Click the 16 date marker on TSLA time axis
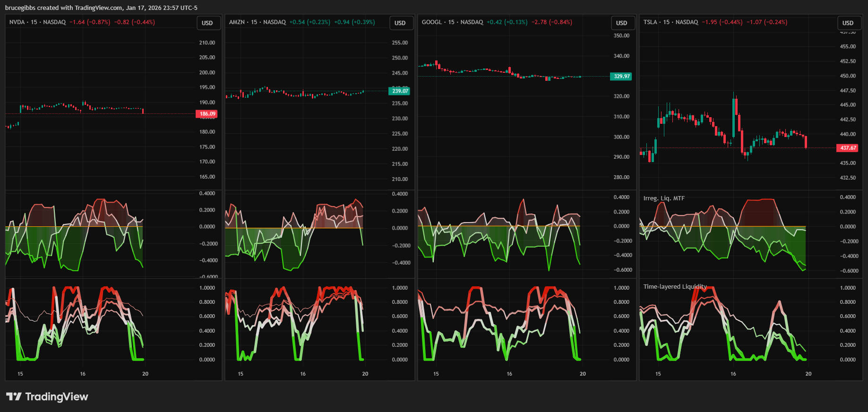868x412 pixels. click(733, 374)
